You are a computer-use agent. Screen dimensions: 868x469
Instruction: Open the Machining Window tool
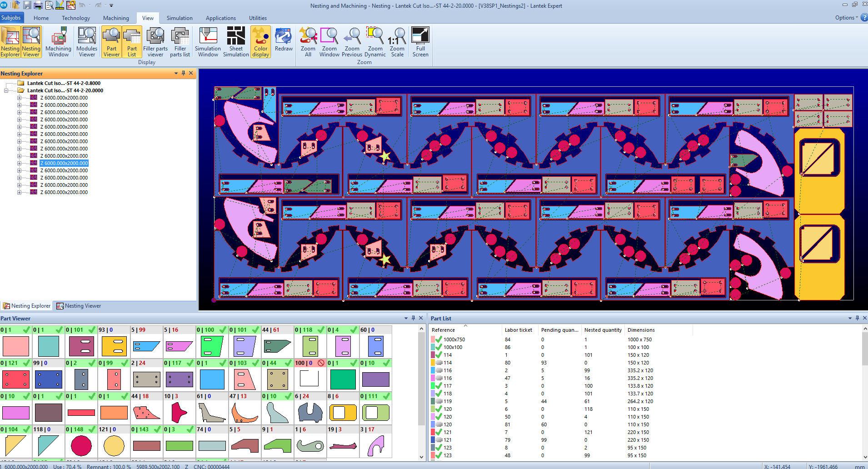point(58,42)
